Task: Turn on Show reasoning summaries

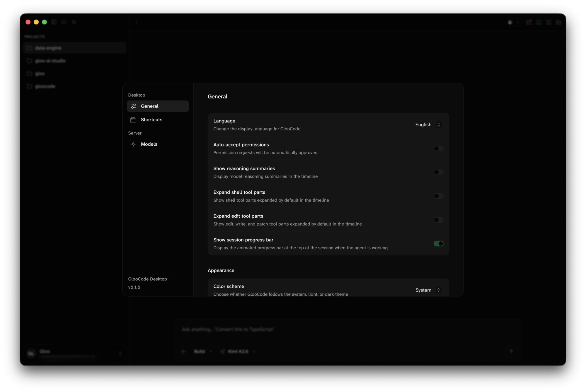Action: point(438,172)
